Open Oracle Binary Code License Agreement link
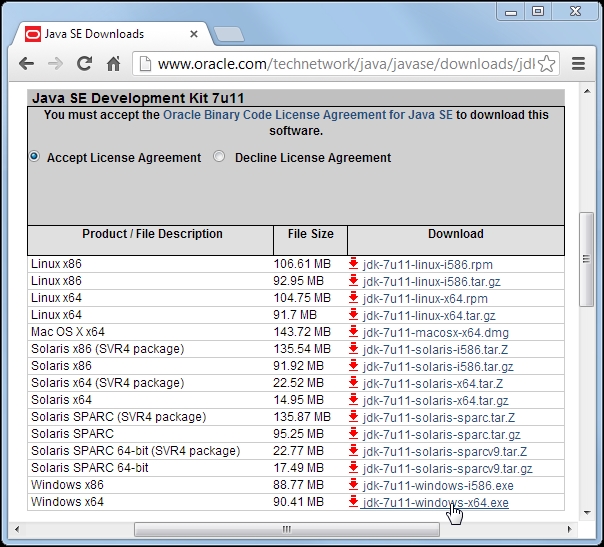 pos(308,115)
